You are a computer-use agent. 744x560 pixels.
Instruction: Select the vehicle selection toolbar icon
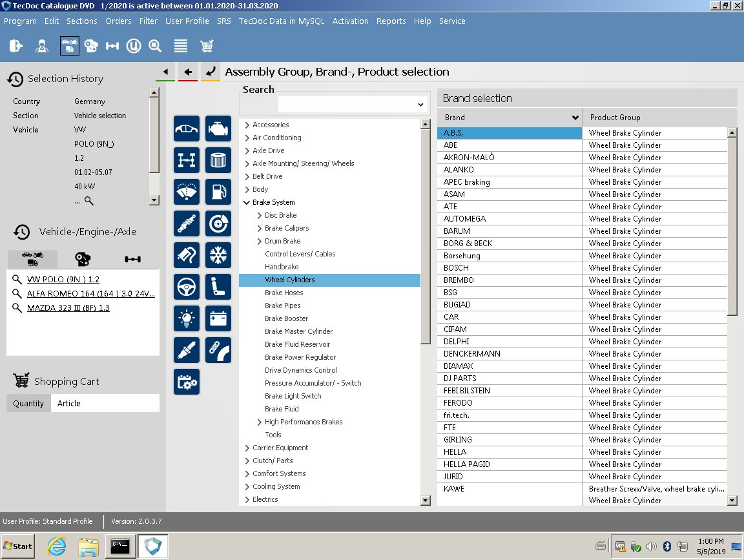(x=70, y=46)
